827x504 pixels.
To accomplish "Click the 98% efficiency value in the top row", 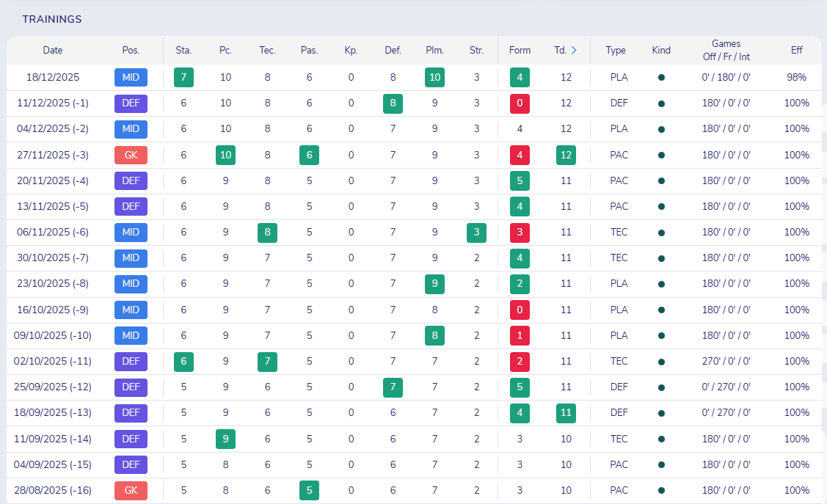I will 796,78.
